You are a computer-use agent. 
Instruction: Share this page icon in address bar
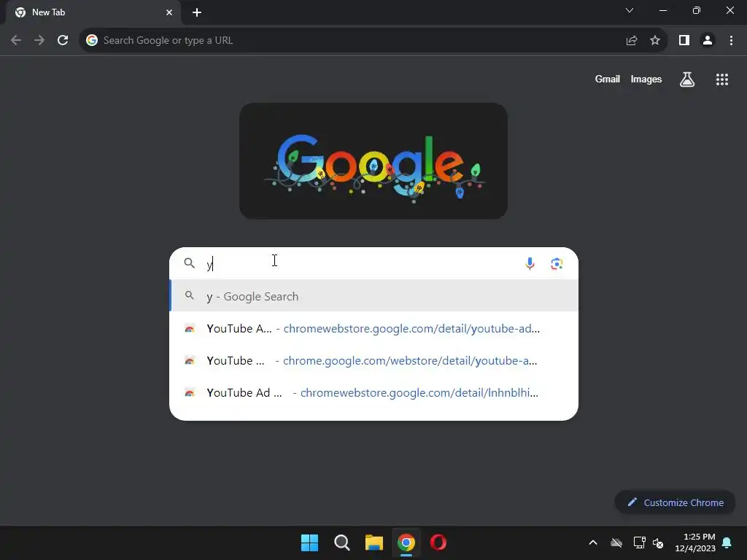[632, 41]
